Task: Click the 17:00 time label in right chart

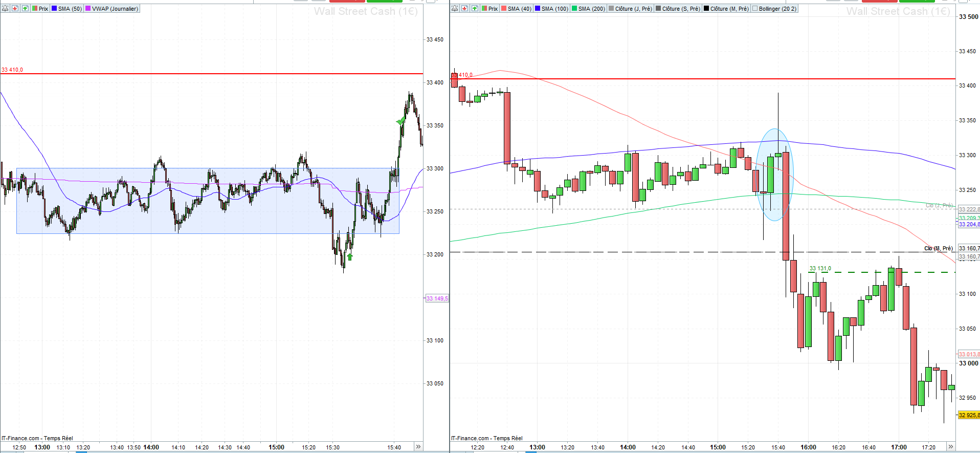Action: point(899,447)
